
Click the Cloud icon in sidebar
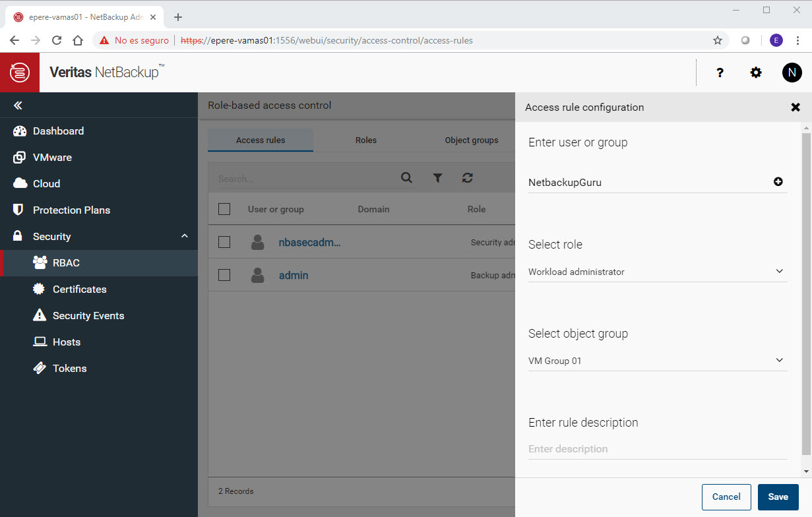point(20,183)
